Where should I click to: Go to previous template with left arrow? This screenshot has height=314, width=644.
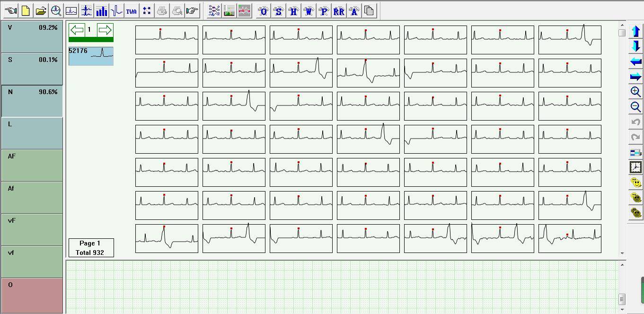(x=77, y=30)
